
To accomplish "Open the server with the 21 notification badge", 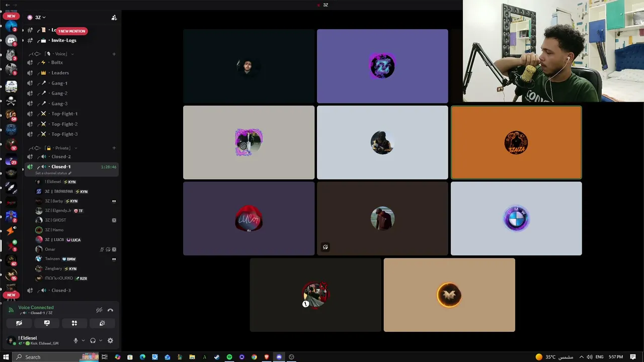I will (x=11, y=160).
